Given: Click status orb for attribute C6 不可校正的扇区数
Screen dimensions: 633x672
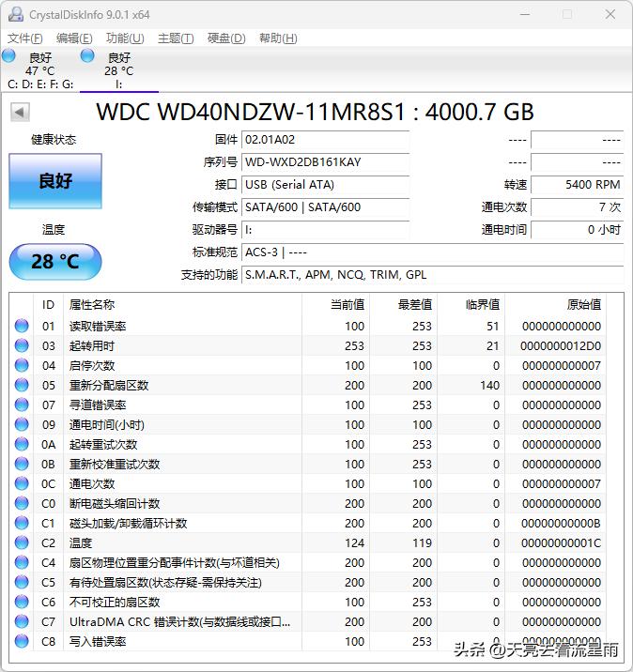Looking at the screenshot, I should coord(22,602).
